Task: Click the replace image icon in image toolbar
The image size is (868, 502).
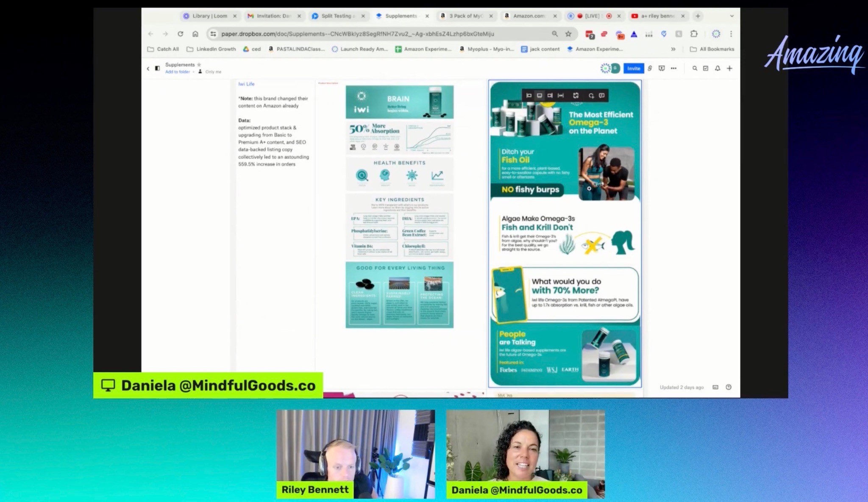Action: coord(576,96)
